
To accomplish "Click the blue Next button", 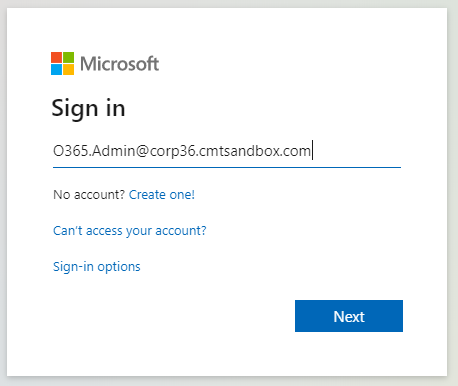I will tap(349, 316).
